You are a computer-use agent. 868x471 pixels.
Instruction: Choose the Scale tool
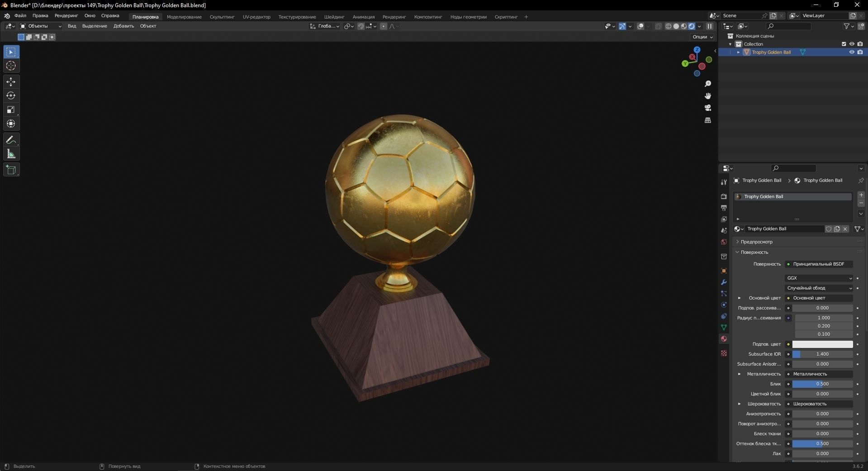(11, 109)
